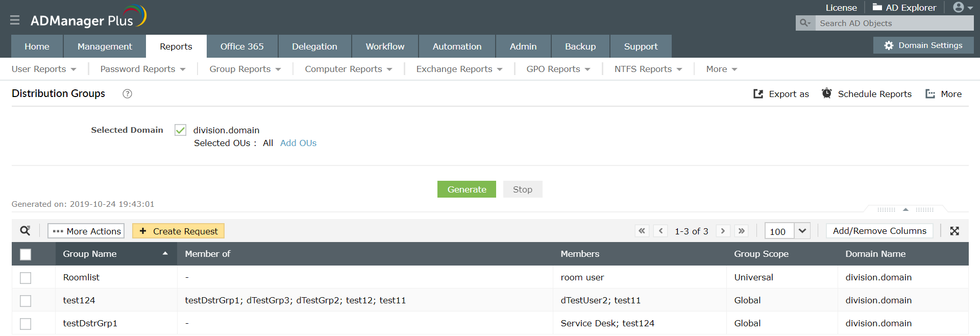Uncheck the division.domain selected domain checkbox
The height and width of the screenshot is (336, 980).
coord(180,130)
